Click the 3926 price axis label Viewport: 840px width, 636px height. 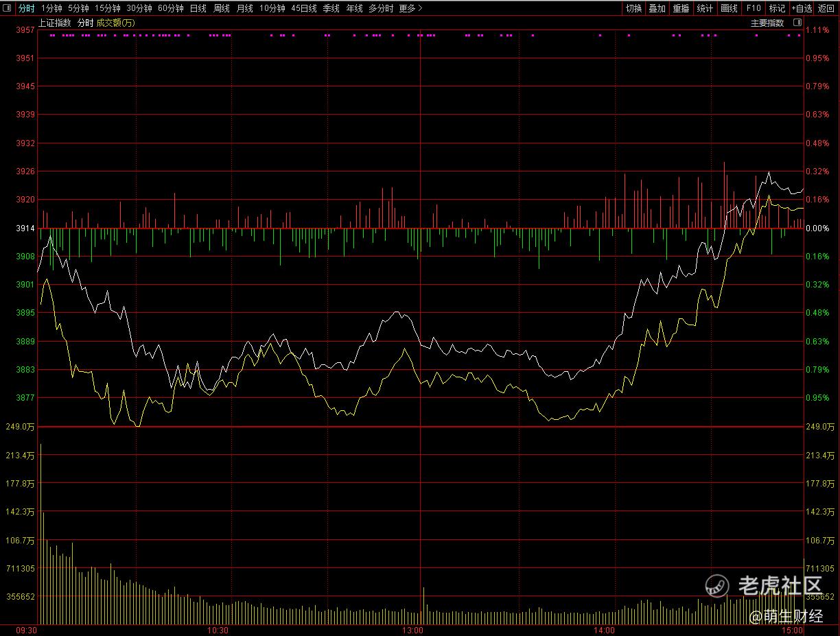pos(26,171)
